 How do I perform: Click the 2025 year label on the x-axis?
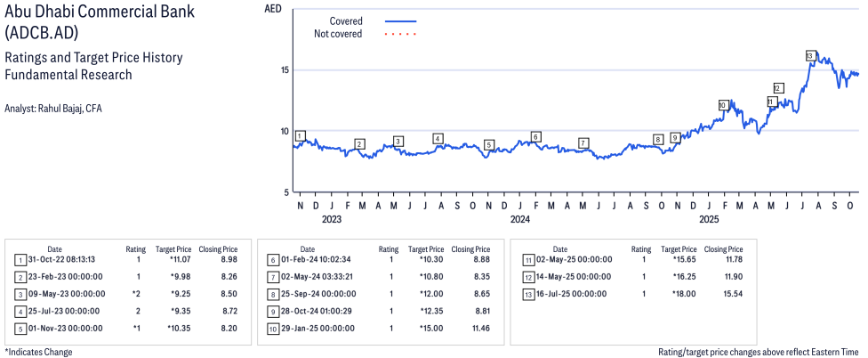pyautogui.click(x=709, y=218)
